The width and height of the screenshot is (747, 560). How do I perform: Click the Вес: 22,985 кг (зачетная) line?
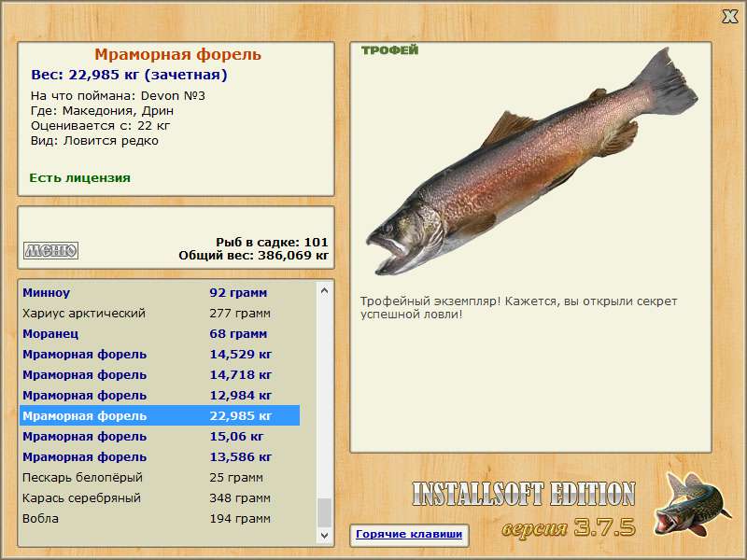(129, 75)
